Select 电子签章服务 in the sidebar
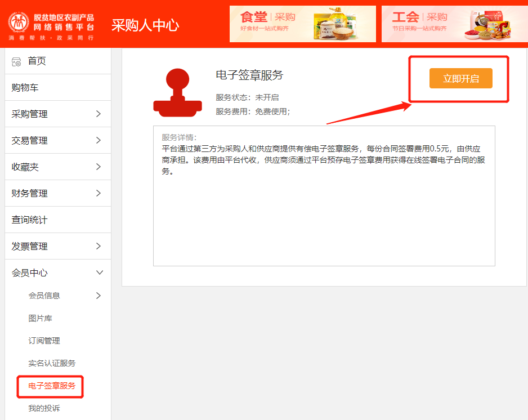The width and height of the screenshot is (528, 420). (x=52, y=386)
